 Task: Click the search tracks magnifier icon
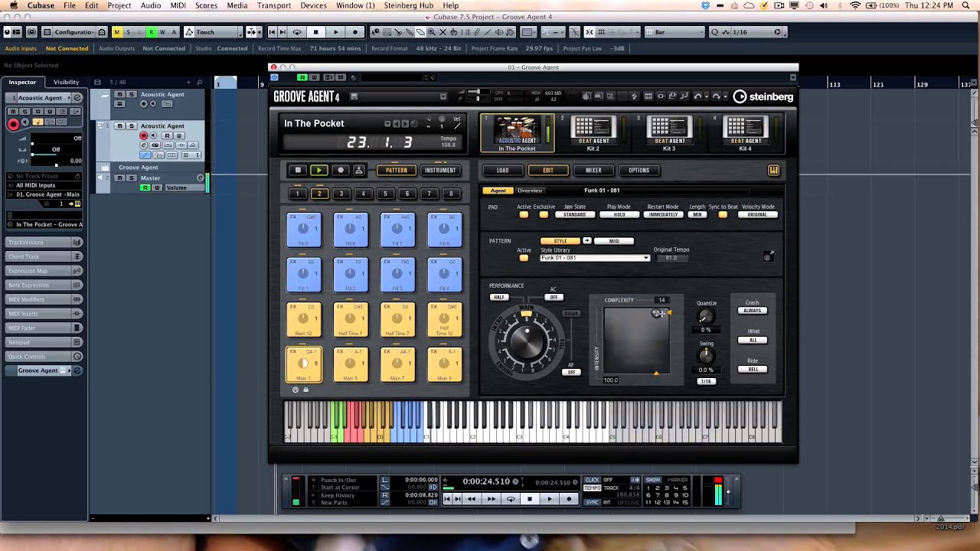coord(199,82)
